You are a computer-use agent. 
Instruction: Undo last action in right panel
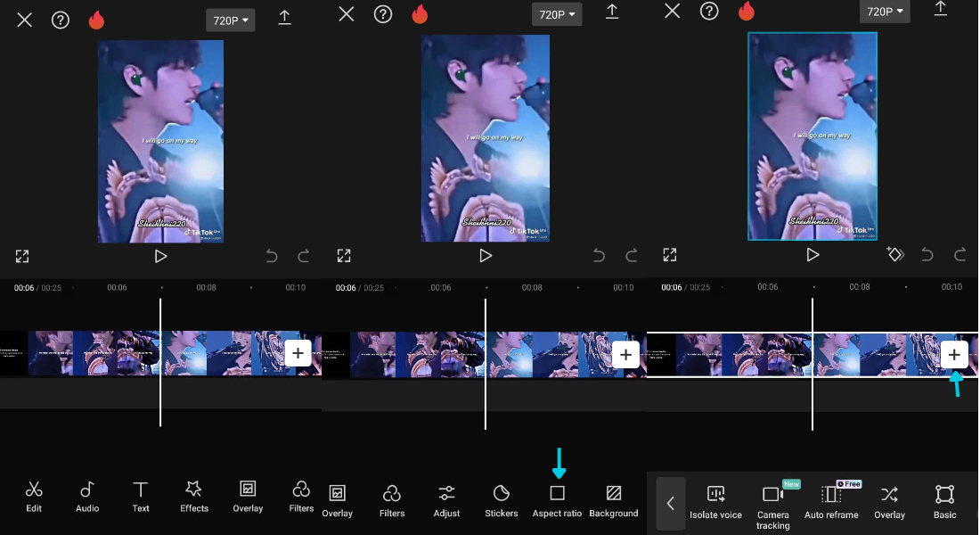point(927,254)
